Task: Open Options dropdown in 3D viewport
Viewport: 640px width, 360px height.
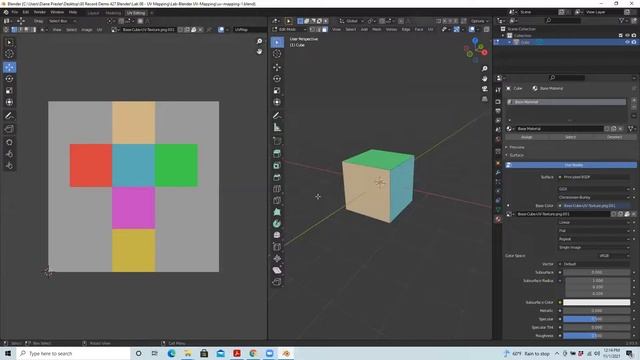Action: [479, 21]
